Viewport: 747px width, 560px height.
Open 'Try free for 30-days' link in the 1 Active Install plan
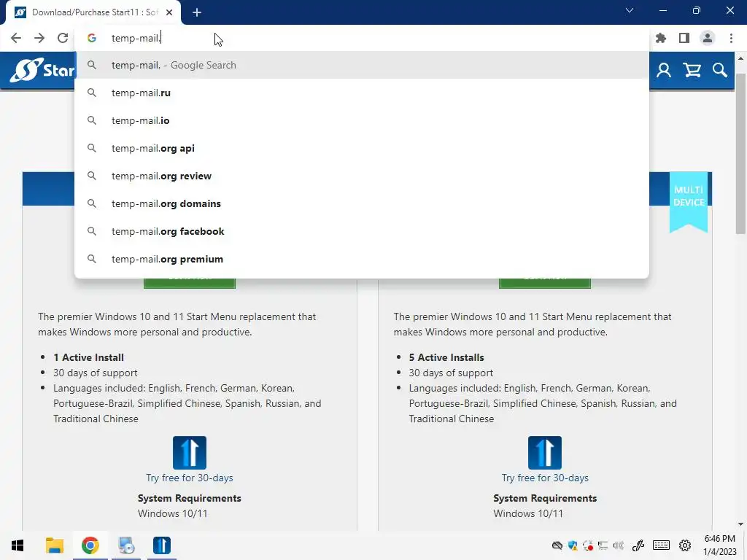tap(190, 478)
